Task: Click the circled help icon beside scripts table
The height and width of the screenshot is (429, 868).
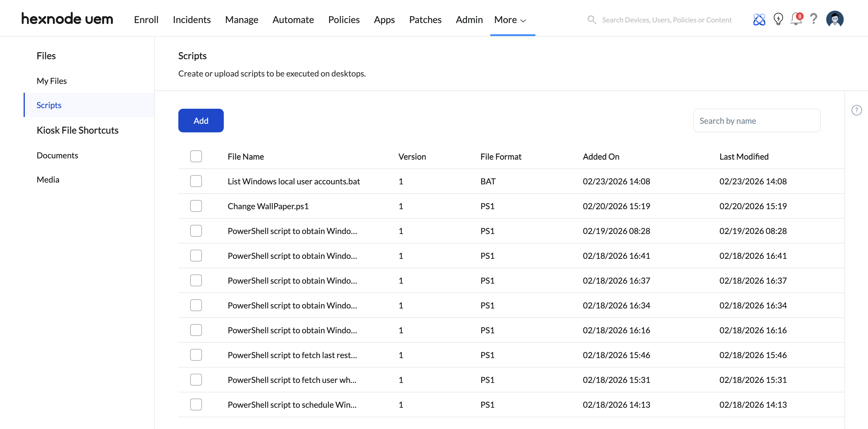Action: click(x=856, y=110)
